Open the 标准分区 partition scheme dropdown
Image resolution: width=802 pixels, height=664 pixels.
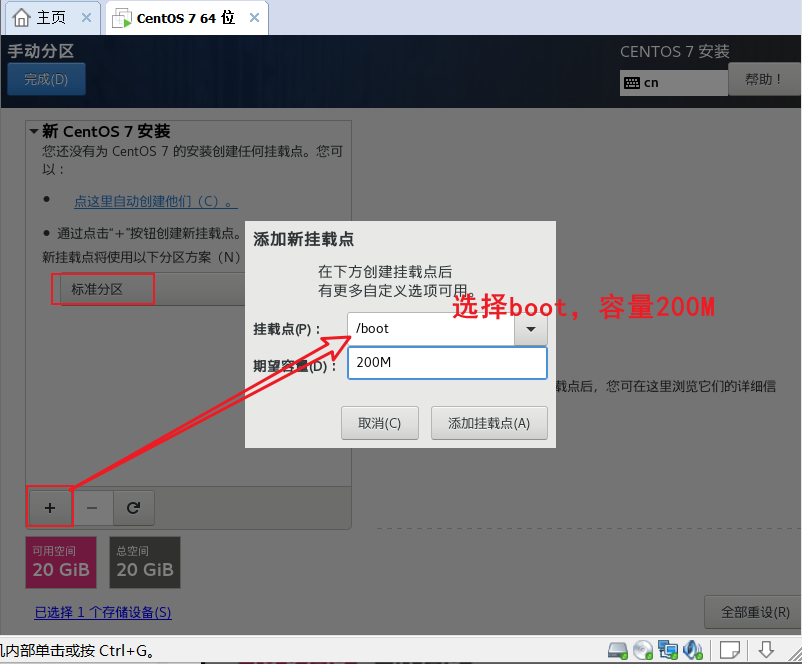152,289
